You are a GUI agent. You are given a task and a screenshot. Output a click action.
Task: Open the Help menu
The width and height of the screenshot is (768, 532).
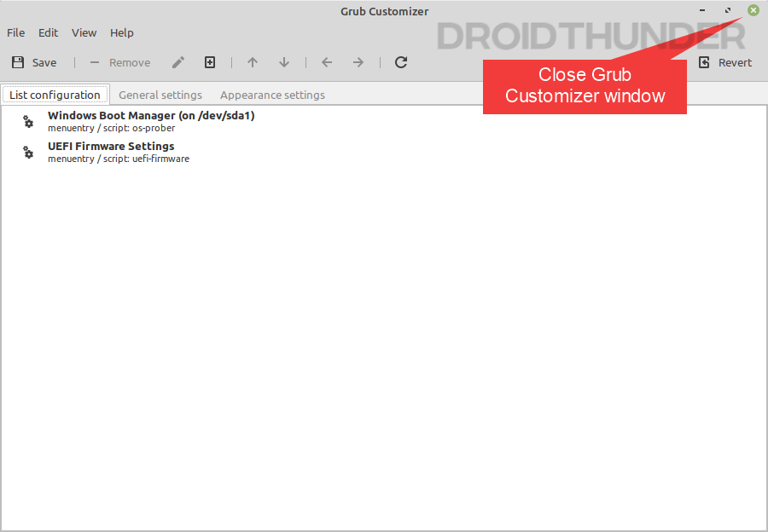coord(121,32)
